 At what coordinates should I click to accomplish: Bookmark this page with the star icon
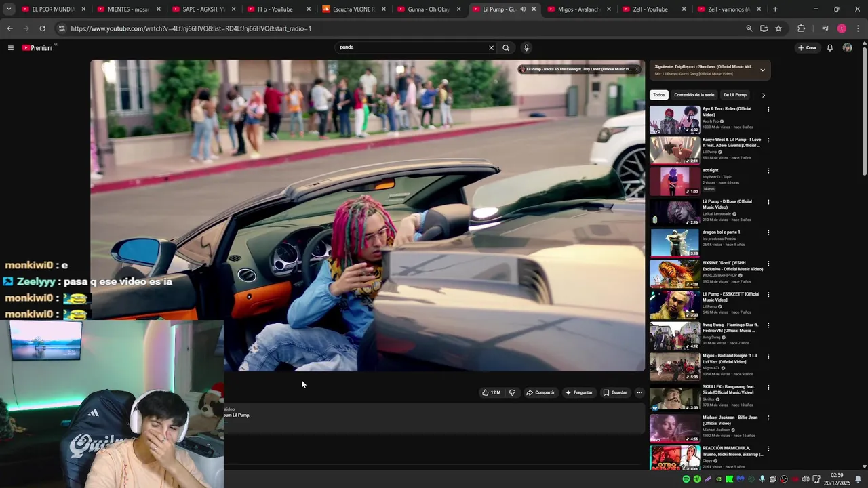point(778,28)
